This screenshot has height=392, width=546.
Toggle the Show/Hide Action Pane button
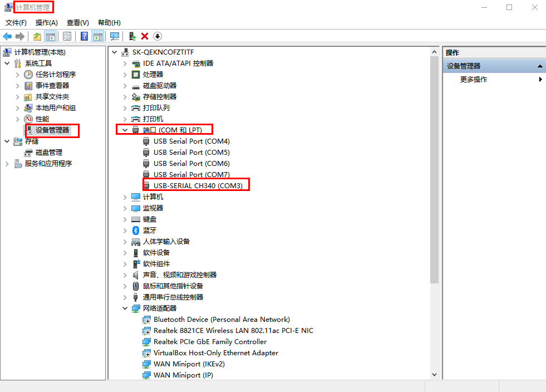coord(98,36)
